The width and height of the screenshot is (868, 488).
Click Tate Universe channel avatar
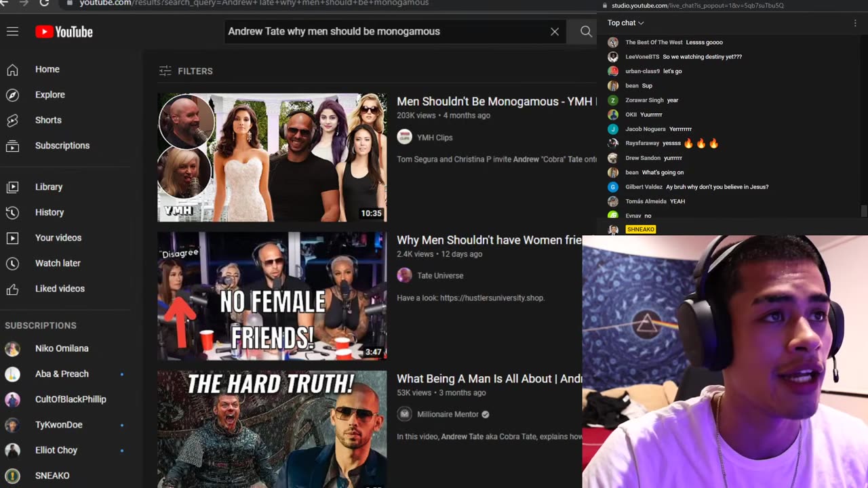click(404, 275)
